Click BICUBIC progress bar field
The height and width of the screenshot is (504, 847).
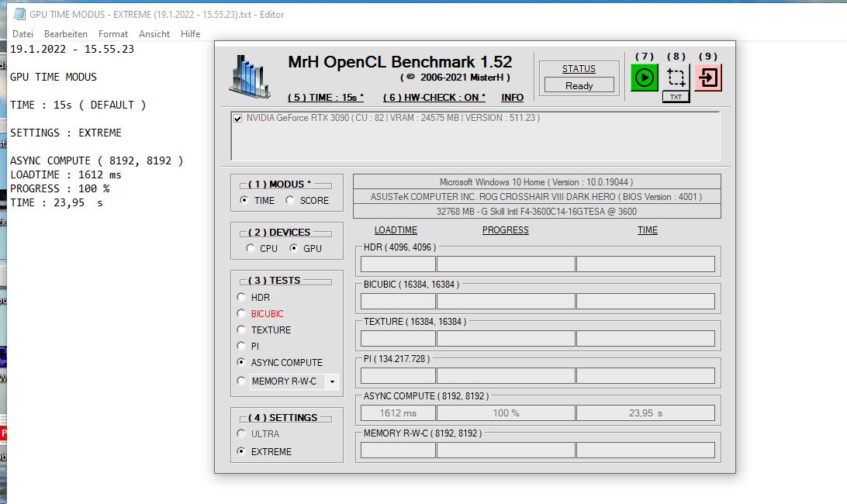point(506,302)
